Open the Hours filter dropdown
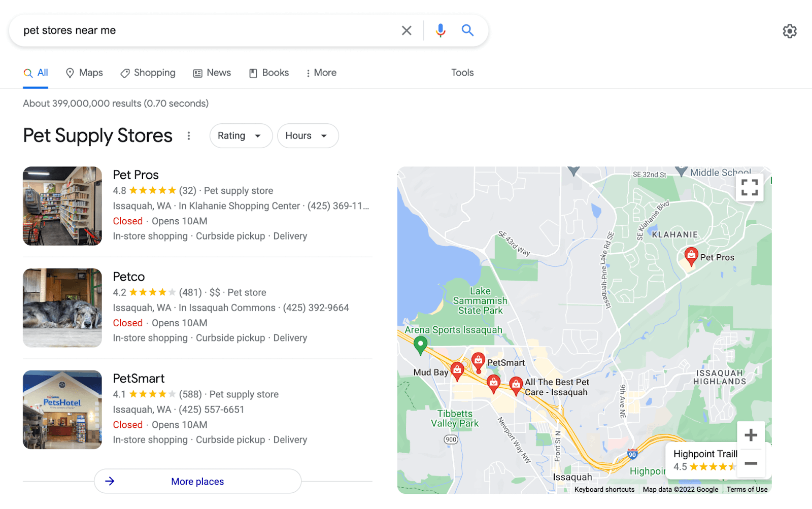812x509 pixels. [x=308, y=135]
